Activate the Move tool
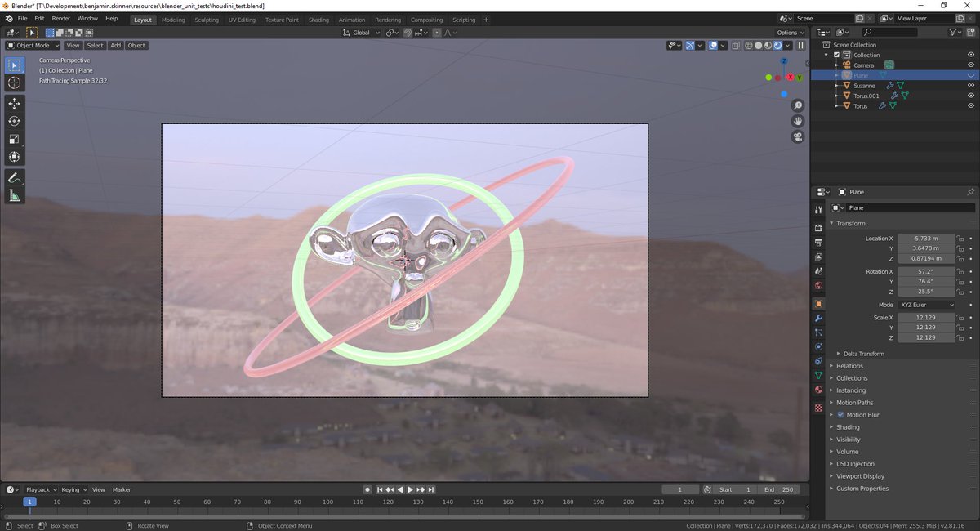Image resolution: width=980 pixels, height=531 pixels. [15, 103]
